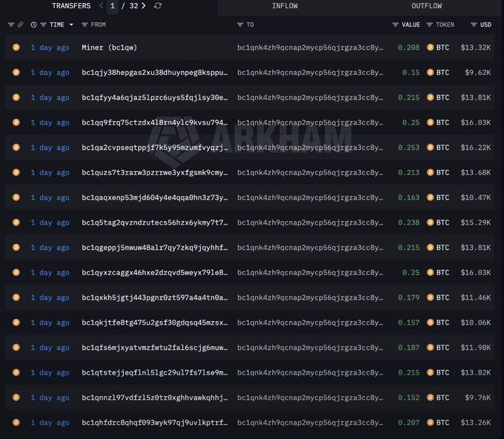Image resolution: width=504 pixels, height=439 pixels.
Task: Open sender address bc1qjy38hepgas2xu38...
Action: coord(155,73)
